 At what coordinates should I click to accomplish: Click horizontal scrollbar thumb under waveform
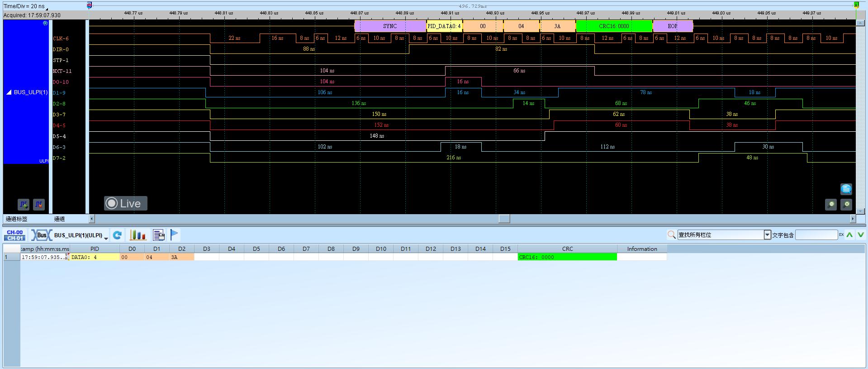[x=504, y=219]
